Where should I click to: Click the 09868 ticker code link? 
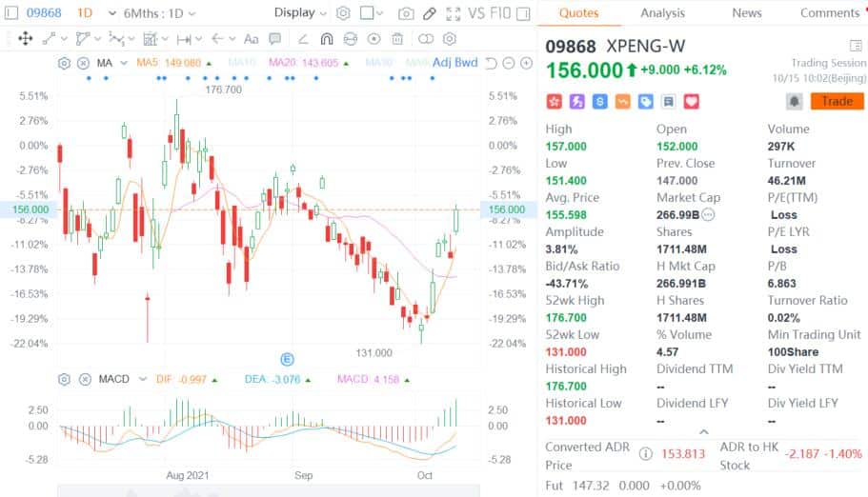click(x=44, y=12)
